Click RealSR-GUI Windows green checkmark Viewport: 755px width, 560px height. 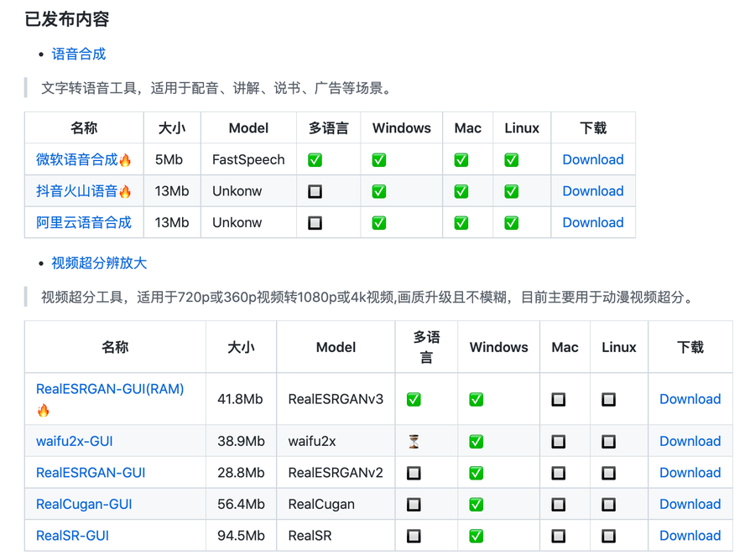point(476,536)
